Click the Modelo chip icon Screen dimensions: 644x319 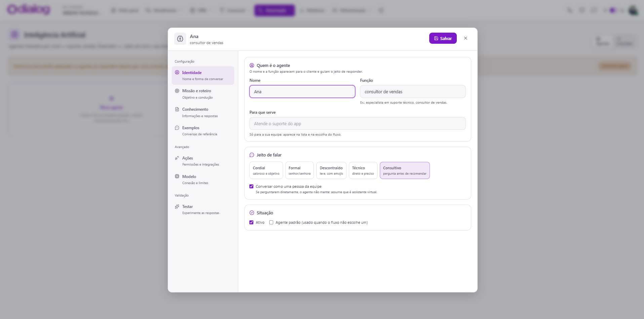point(177,176)
